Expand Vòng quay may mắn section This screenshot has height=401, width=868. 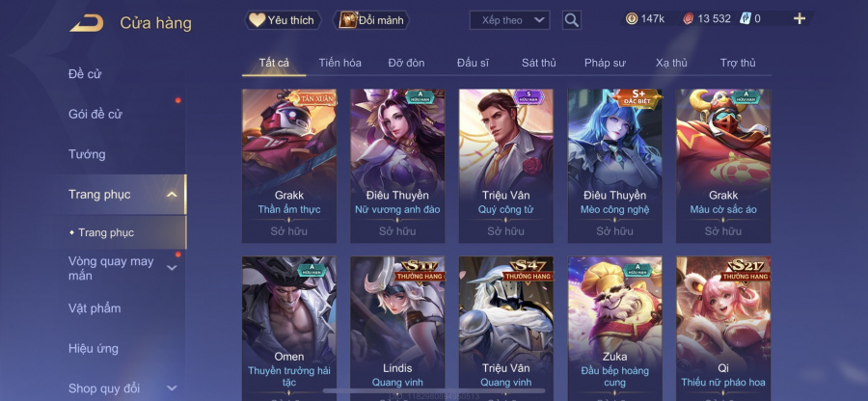[x=172, y=268]
